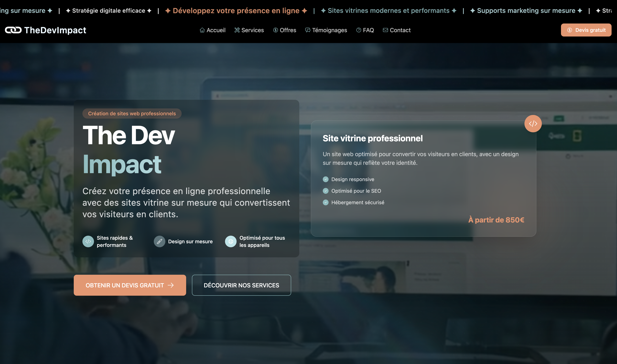
Task: Click the Un site web optimisé description text
Action: 421,159
